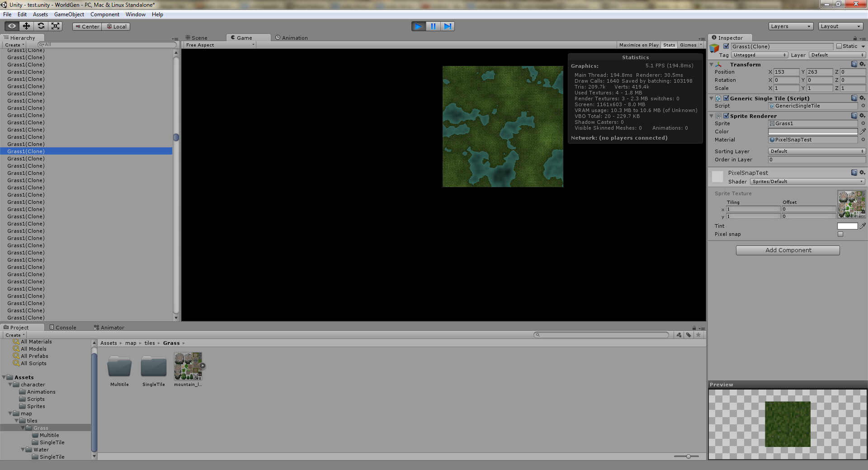The image size is (868, 470).
Task: Open the help reference for the Transform component
Action: coord(853,64)
